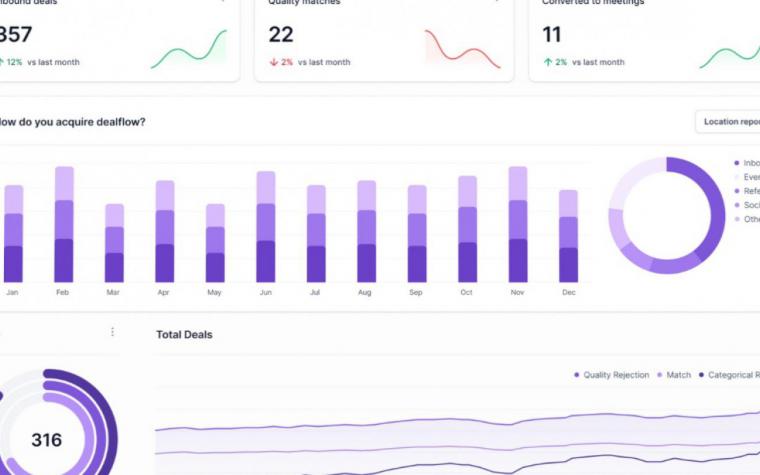Click the Match legend dot
The height and width of the screenshot is (475, 760).
click(659, 375)
